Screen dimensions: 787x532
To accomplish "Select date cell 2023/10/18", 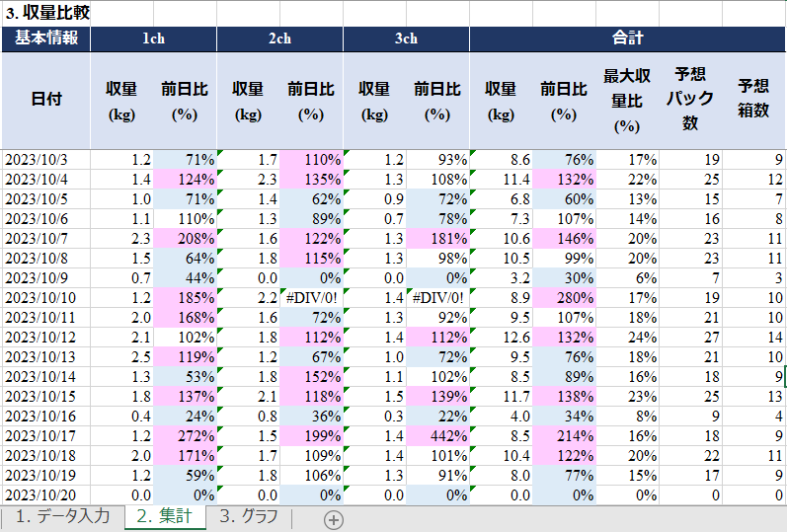I will [46, 456].
